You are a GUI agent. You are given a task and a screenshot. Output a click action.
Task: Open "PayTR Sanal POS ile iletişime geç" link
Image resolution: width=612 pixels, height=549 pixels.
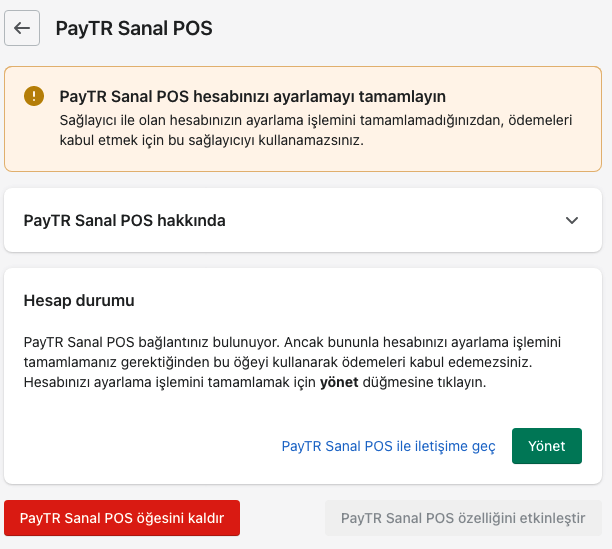point(388,447)
